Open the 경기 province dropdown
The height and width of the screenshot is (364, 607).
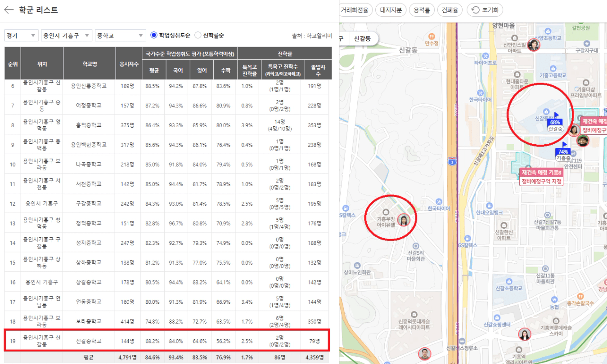tap(21, 36)
